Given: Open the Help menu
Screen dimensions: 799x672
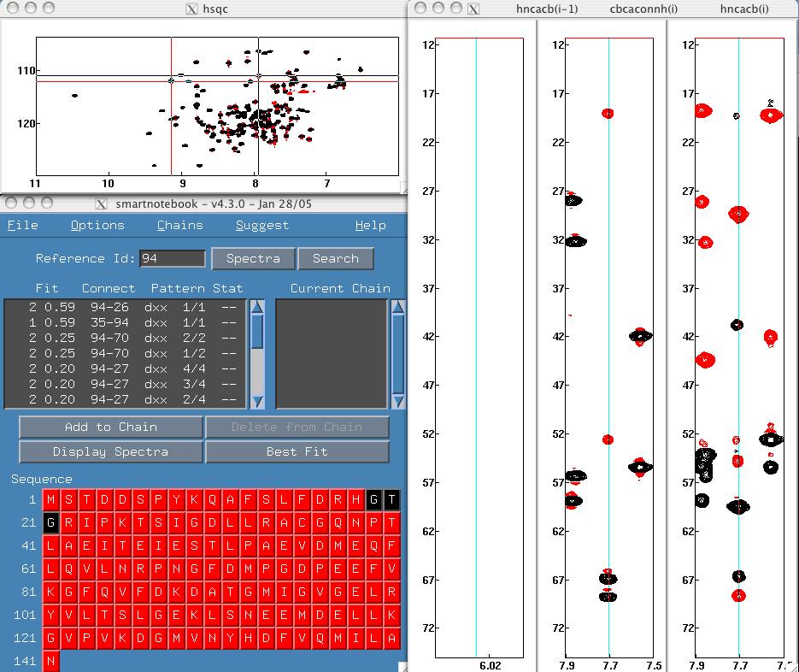Looking at the screenshot, I should click(x=370, y=225).
